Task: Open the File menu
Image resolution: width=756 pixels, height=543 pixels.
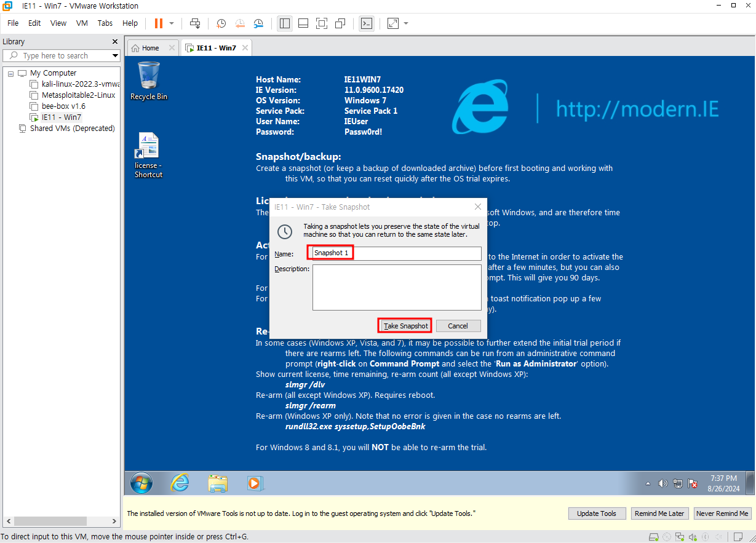Action: [13, 23]
